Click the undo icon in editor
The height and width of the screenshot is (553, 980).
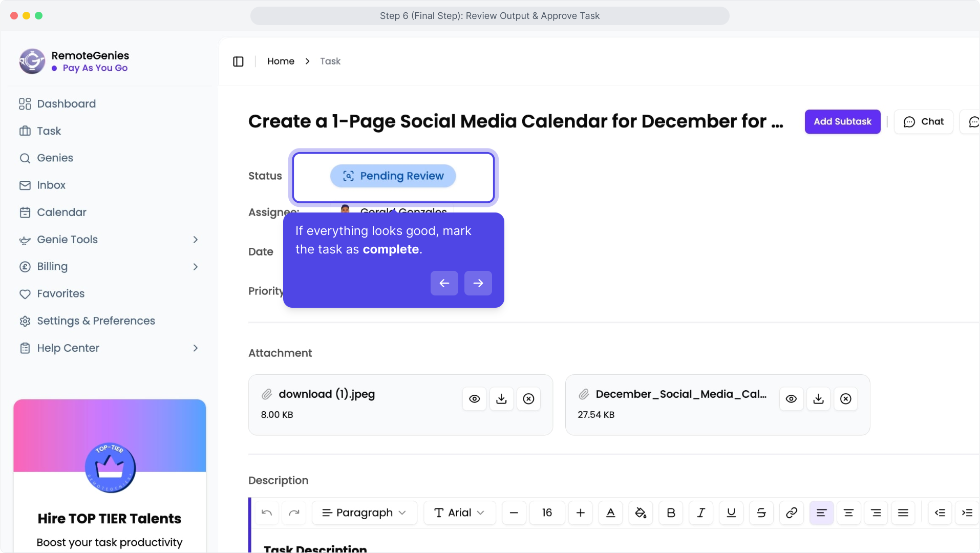click(267, 513)
